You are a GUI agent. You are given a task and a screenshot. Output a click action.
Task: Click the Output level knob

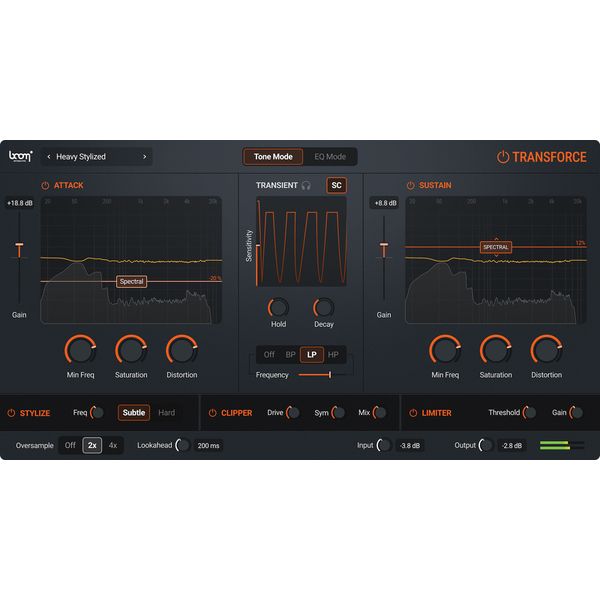[x=486, y=445]
